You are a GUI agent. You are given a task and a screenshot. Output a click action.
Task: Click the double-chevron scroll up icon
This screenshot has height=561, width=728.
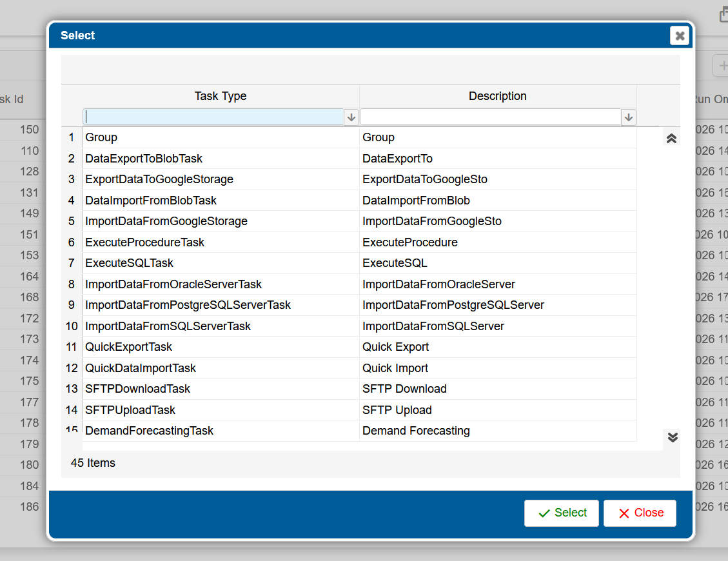(671, 138)
